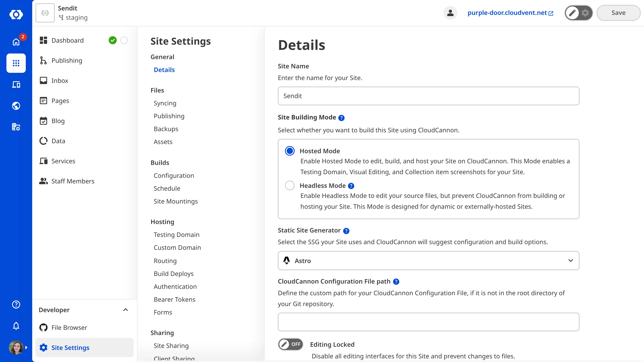This screenshot has height=362, width=644.
Task: Go to Assets under Files settings
Action: pyautogui.click(x=163, y=142)
